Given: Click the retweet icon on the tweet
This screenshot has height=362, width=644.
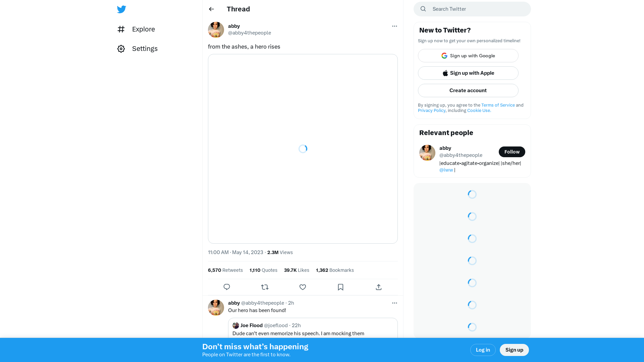Looking at the screenshot, I should pyautogui.click(x=265, y=287).
